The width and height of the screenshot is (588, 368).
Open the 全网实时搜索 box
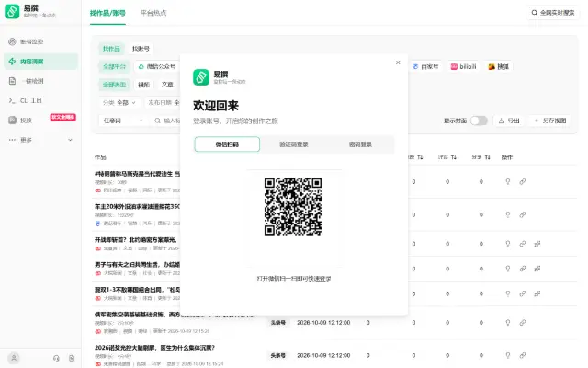click(553, 13)
